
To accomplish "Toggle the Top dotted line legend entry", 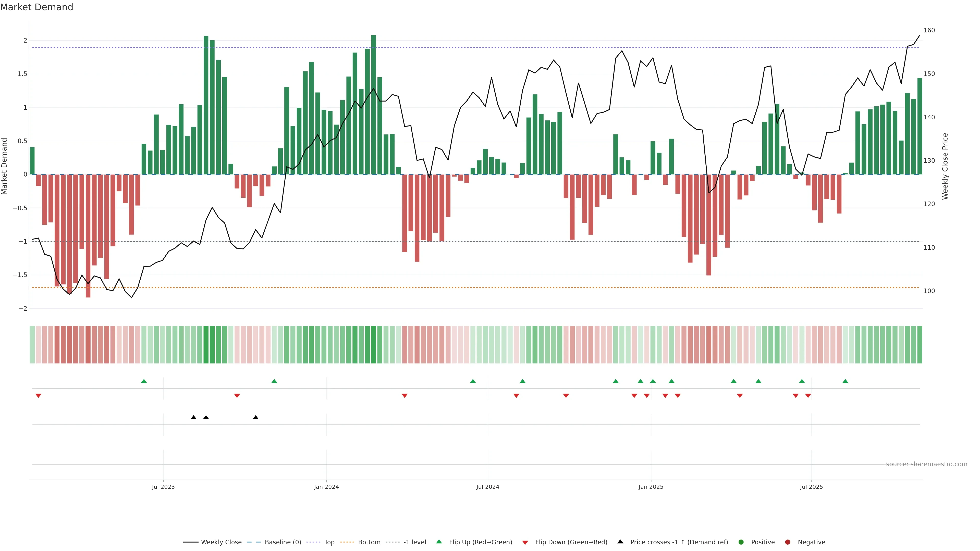I will click(x=329, y=542).
